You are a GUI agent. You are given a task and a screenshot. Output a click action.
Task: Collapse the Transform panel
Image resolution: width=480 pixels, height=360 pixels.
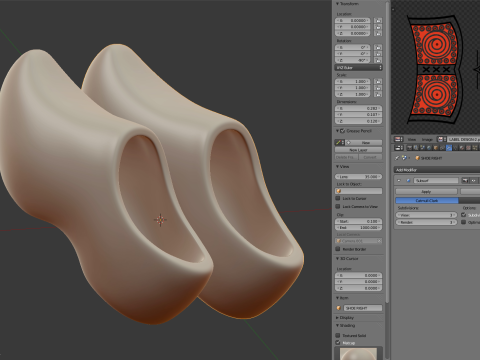pyautogui.click(x=337, y=4)
